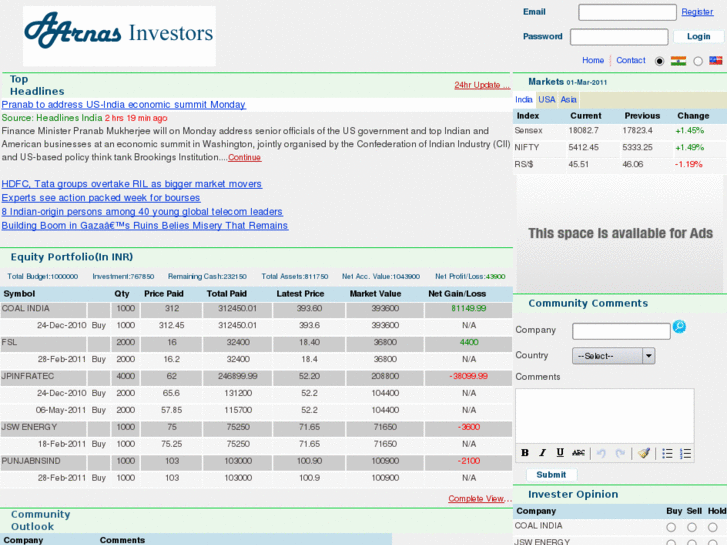Select Sell radio for COAL INDIA
Viewport: 727px width, 545px height.
pos(692,527)
